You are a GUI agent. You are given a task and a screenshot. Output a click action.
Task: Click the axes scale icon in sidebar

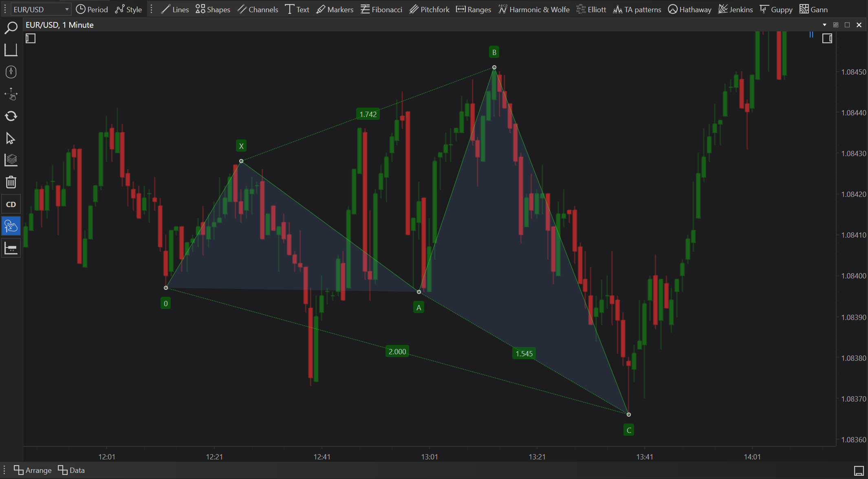[x=11, y=50]
